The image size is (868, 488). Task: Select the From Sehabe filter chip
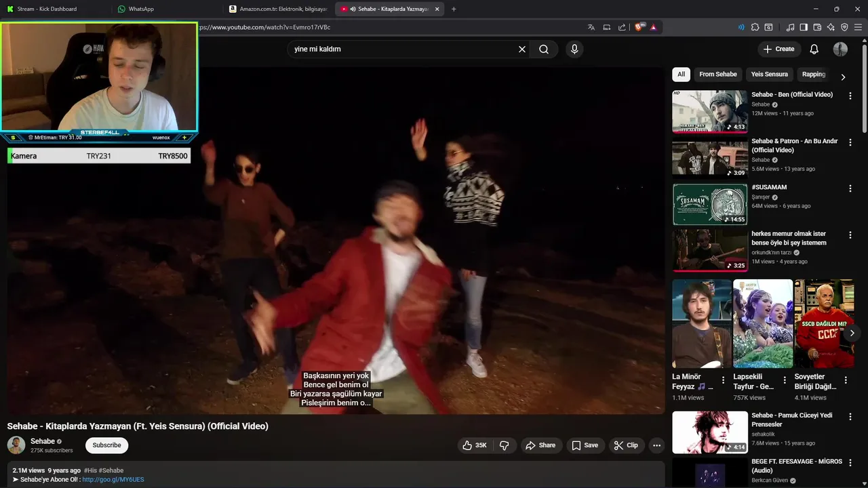tap(717, 75)
